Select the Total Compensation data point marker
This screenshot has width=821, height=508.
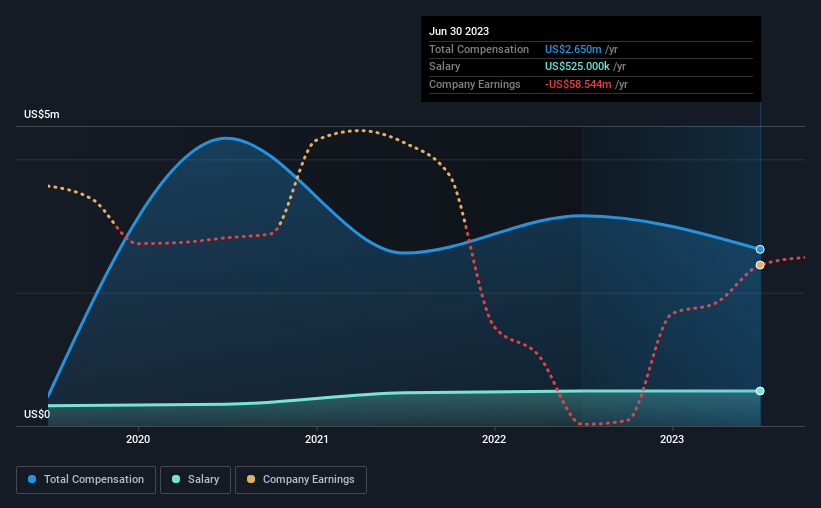[x=760, y=249]
